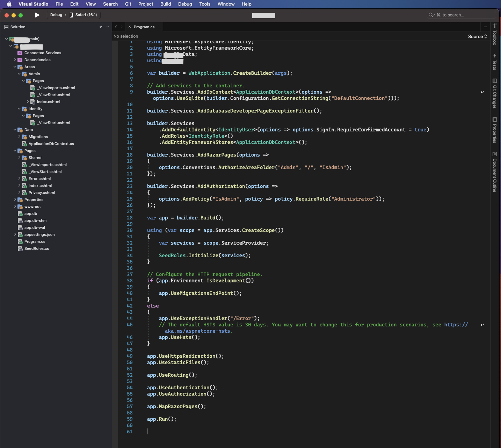Open the Document Outline side panel
Viewport: 501px width, 448px height.
pyautogui.click(x=495, y=172)
